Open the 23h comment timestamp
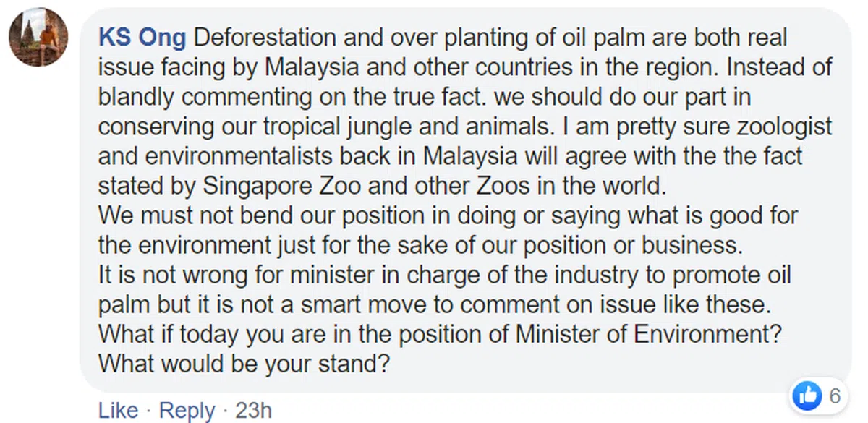The width and height of the screenshot is (868, 423). click(x=253, y=411)
